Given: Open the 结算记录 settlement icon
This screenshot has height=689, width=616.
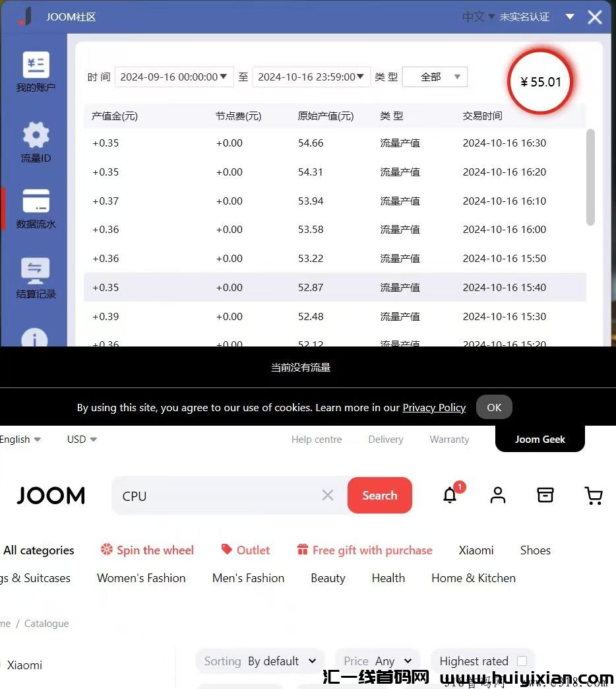Looking at the screenshot, I should click(36, 271).
